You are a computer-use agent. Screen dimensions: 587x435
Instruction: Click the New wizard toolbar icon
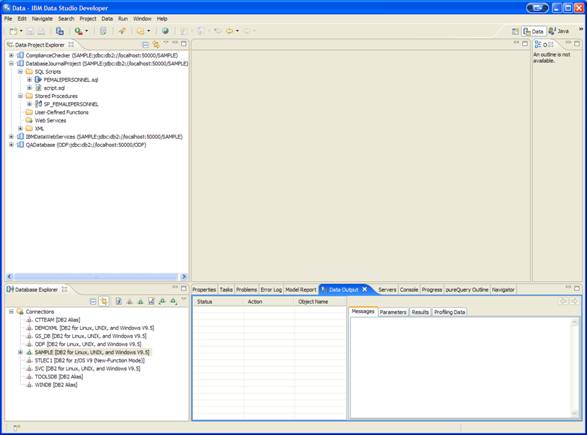pyautogui.click(x=13, y=31)
